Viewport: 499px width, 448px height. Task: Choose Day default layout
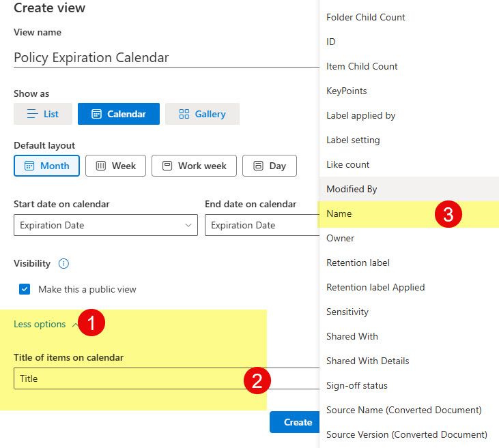point(270,166)
